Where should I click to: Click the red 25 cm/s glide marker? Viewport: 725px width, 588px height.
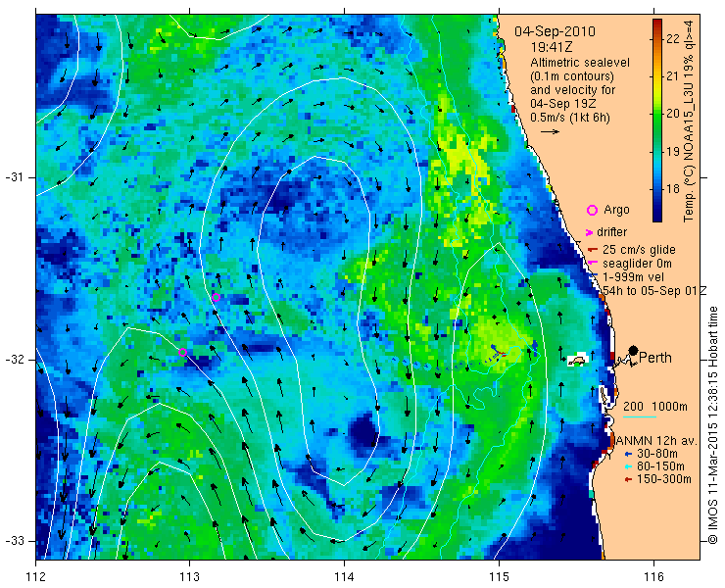coord(593,250)
